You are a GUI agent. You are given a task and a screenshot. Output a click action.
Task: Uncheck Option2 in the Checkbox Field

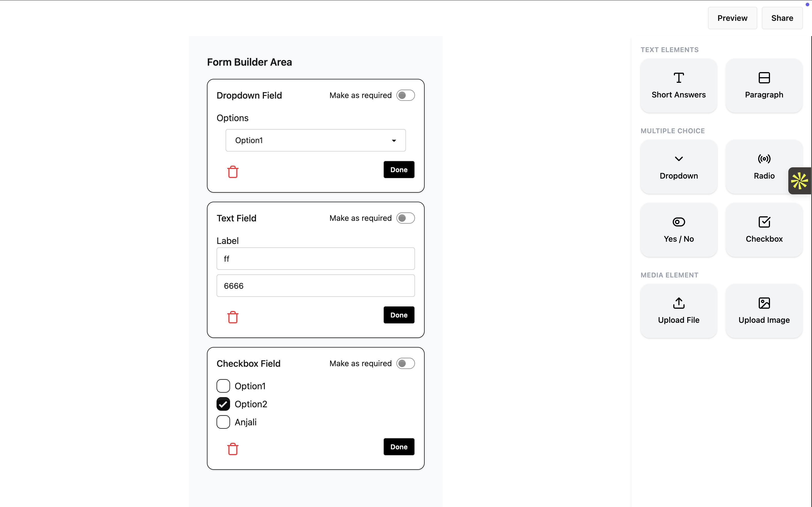tap(223, 404)
